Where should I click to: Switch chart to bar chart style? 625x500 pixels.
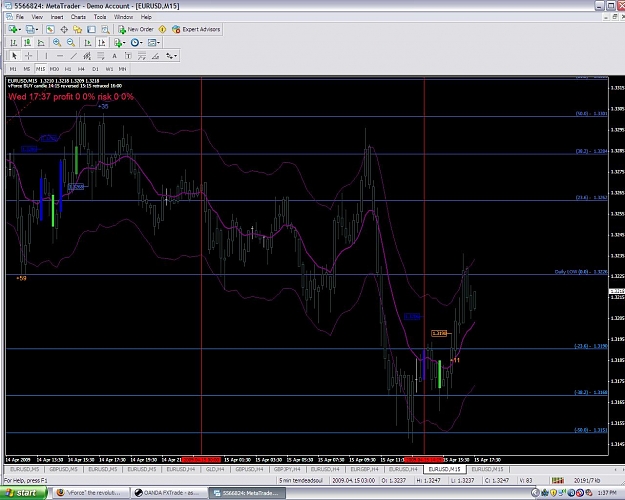pos(14,42)
